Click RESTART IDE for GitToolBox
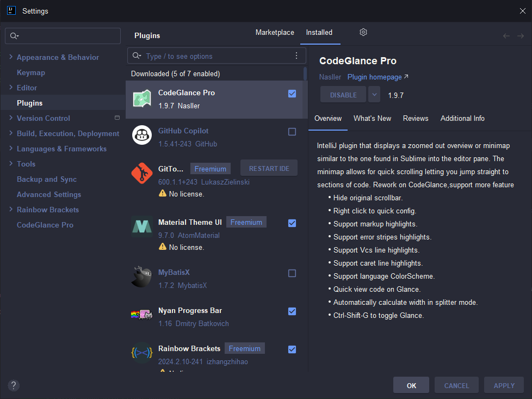This screenshot has width=532, height=399. [269, 168]
